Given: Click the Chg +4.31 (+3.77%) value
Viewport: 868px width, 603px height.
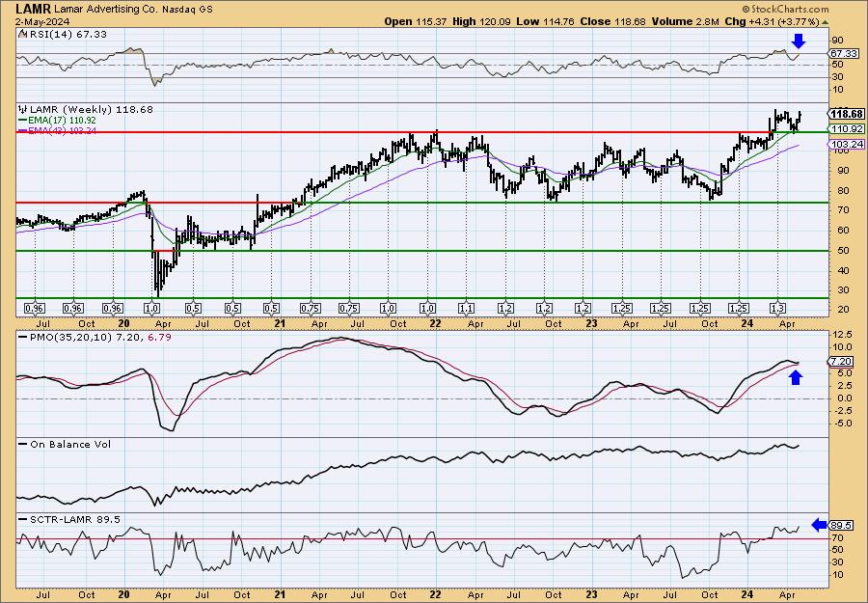Looking at the screenshot, I should [772, 21].
